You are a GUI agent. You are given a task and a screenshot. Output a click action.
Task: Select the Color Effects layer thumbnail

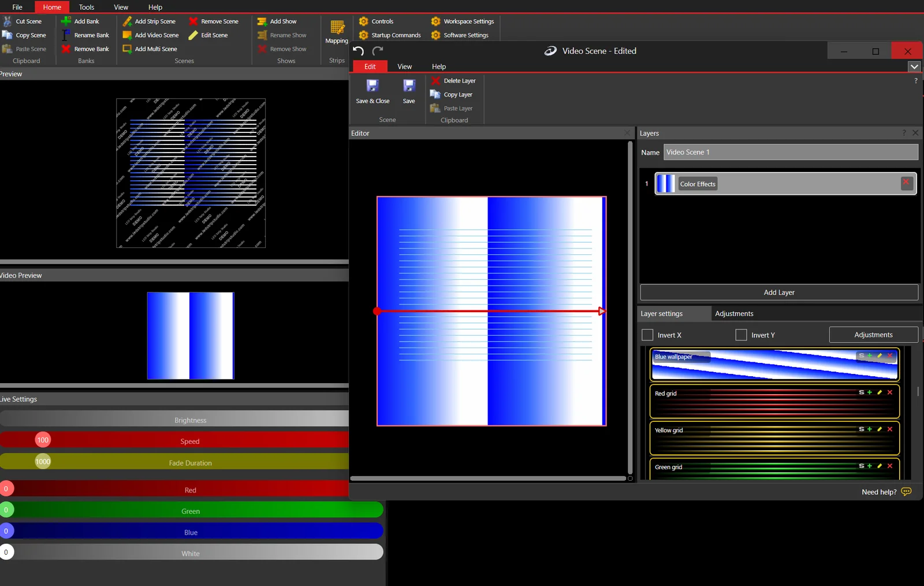click(665, 184)
